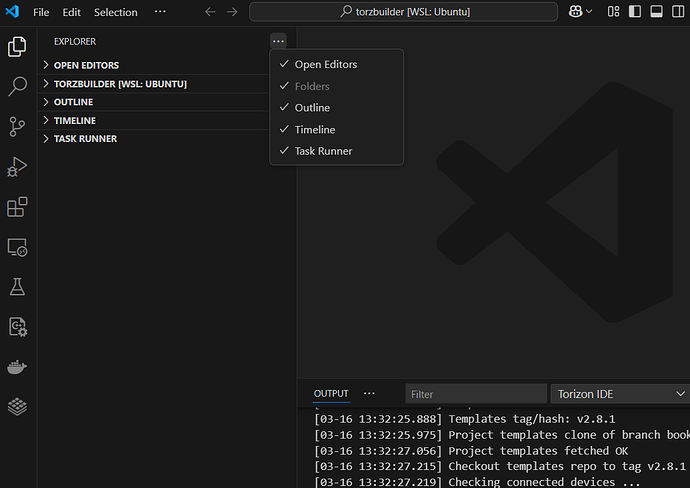Open the Edit menu

(71, 12)
